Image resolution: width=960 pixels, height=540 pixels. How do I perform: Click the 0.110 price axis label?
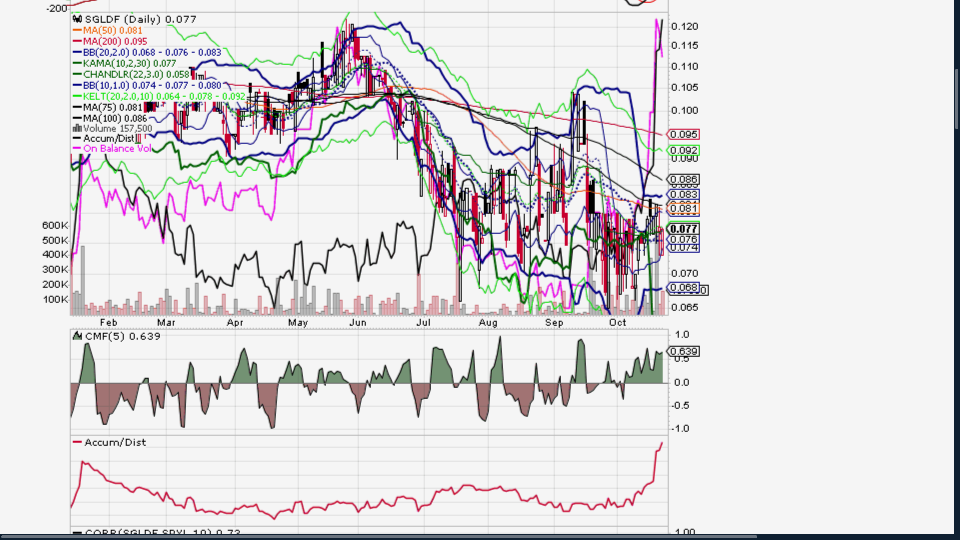684,67
